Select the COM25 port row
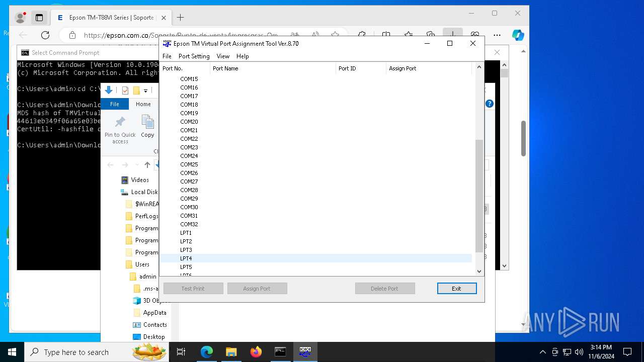The height and width of the screenshot is (362, 644). (x=316, y=164)
